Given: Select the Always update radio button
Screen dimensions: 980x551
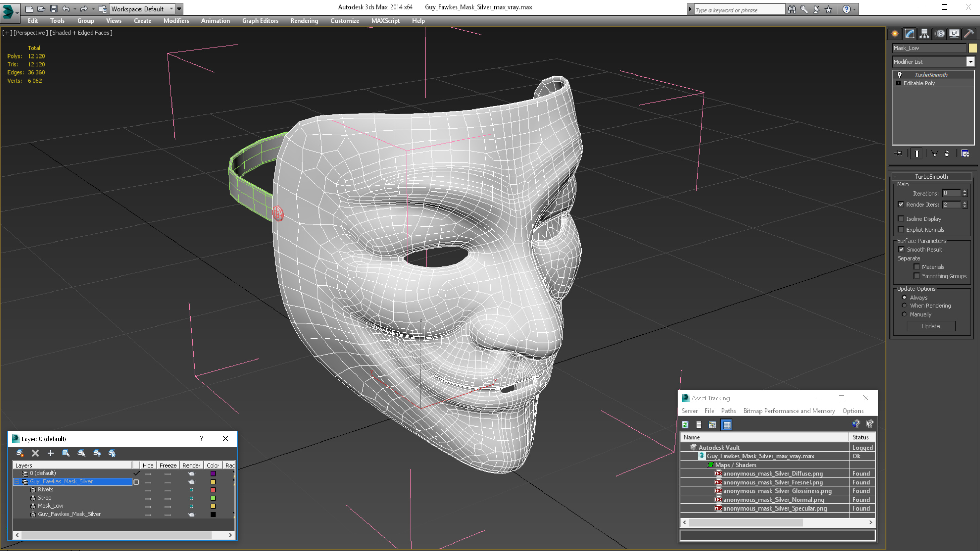Looking at the screenshot, I should [904, 297].
